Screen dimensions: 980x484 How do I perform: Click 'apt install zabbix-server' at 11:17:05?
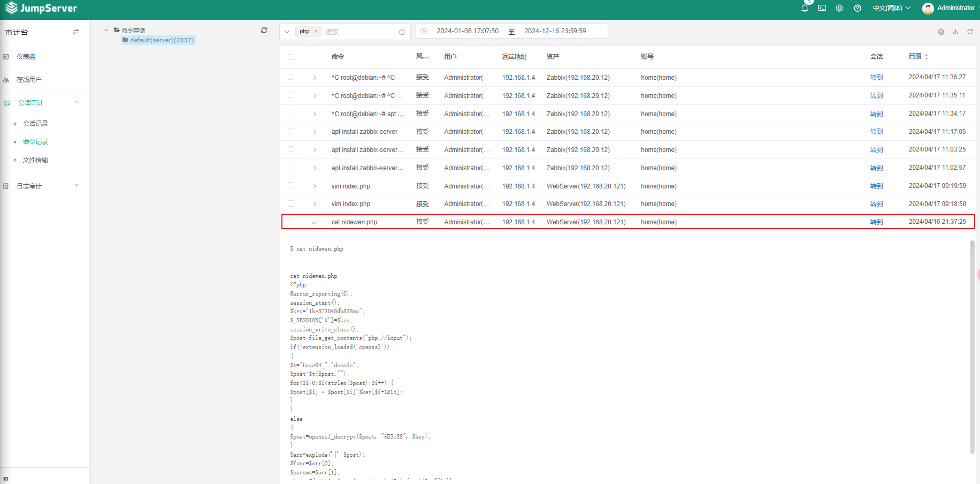[367, 132]
